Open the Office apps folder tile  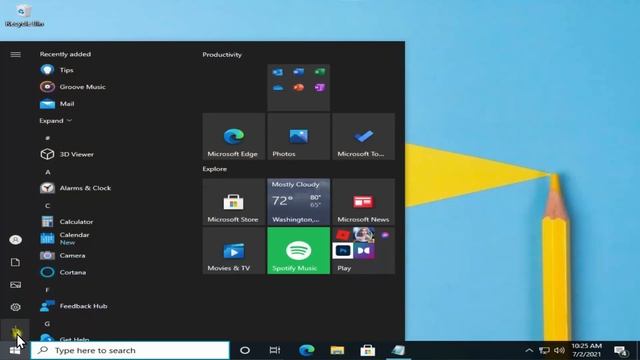(x=298, y=87)
